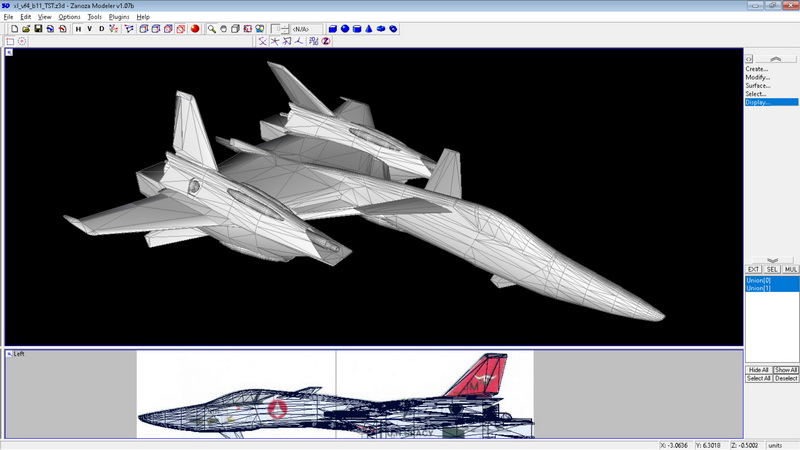Click the Deselect button
Viewport: 800px width, 450px height.
[786, 379]
